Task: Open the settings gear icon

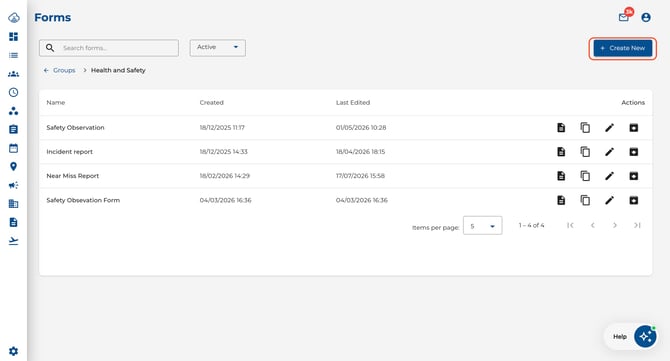Action: point(14,351)
